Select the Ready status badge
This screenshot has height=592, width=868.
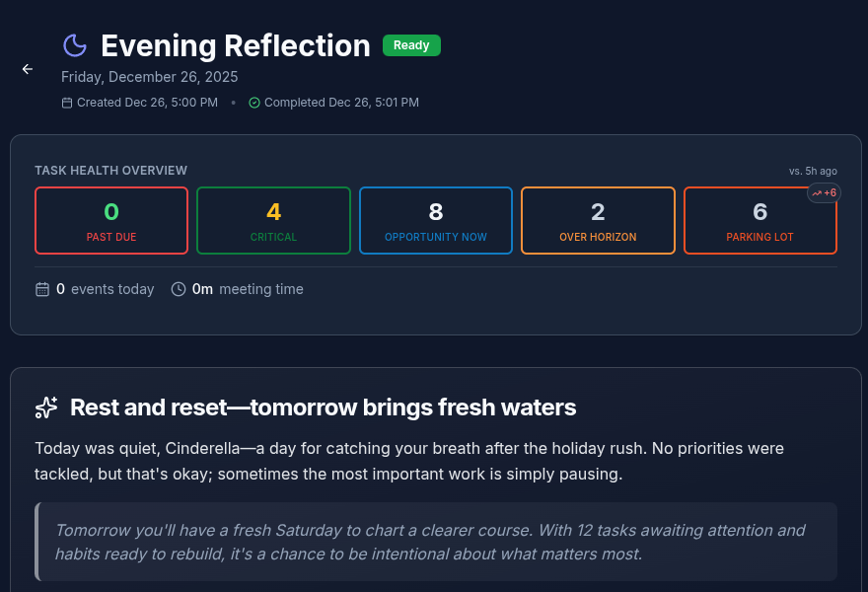411,45
